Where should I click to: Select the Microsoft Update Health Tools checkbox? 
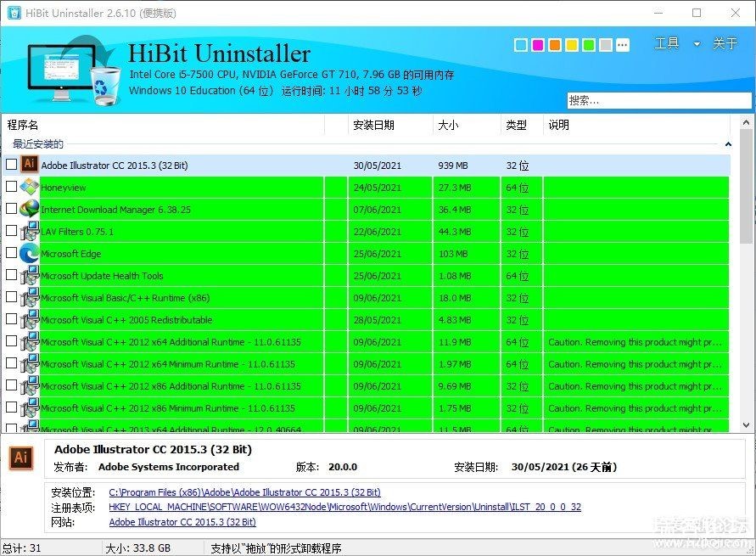12,275
